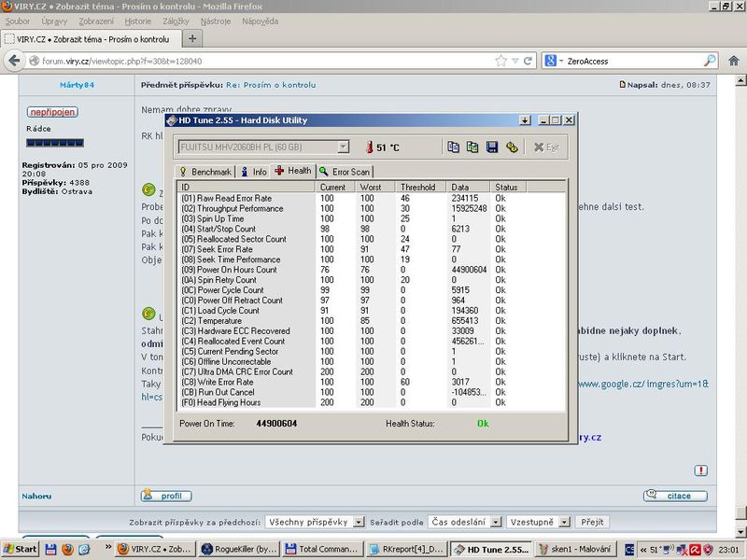Open HD Tune options gear icon

(512, 147)
